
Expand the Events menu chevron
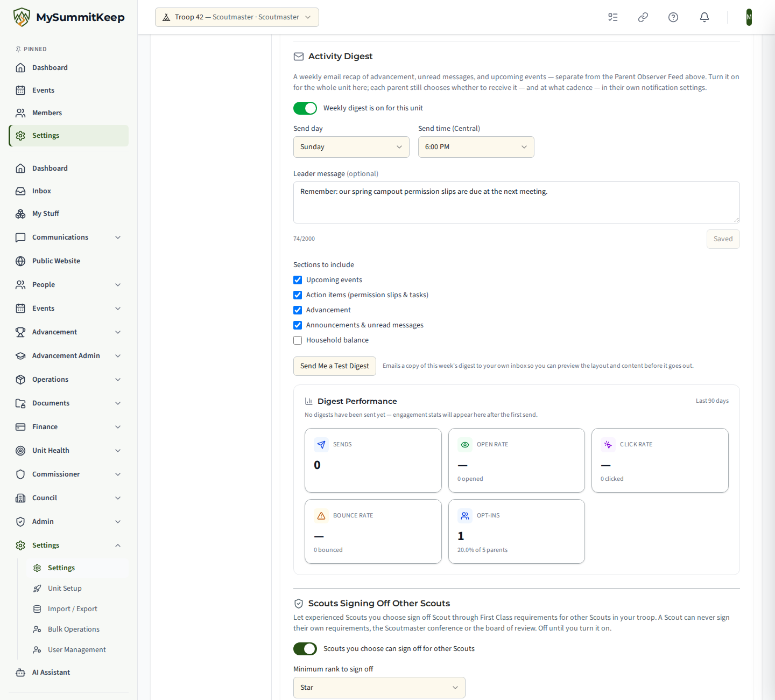point(118,309)
